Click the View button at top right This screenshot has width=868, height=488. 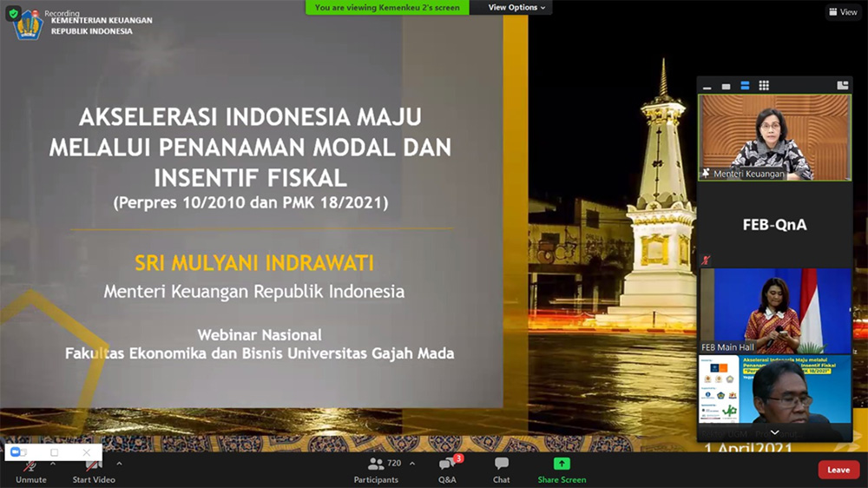pos(843,12)
